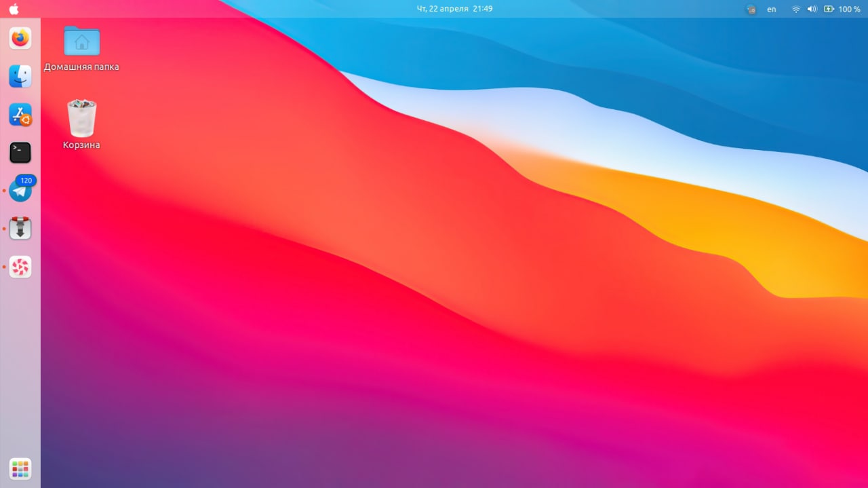Click the 100 % battery text

(849, 10)
